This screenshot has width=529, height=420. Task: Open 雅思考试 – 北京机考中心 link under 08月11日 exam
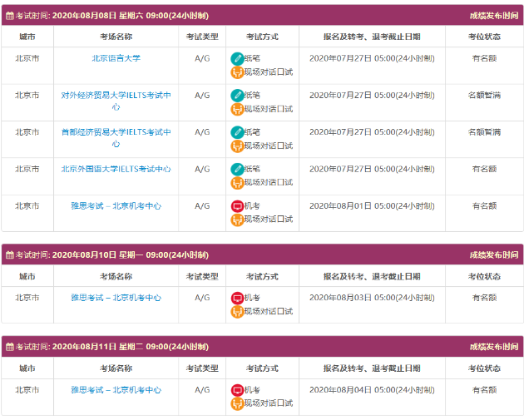click(116, 389)
